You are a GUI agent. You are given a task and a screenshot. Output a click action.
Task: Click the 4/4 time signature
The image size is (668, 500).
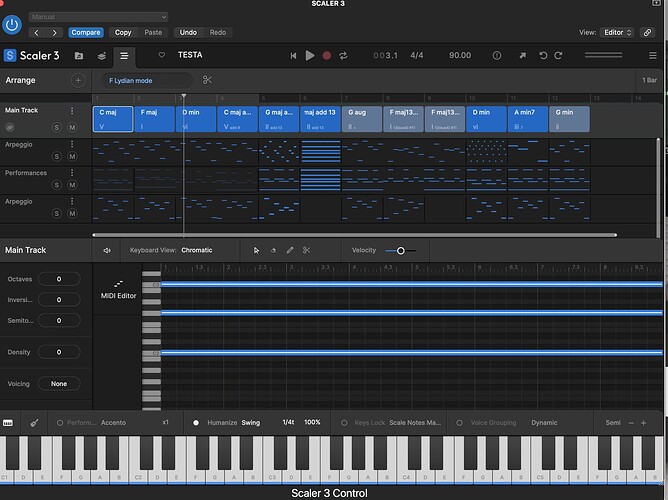(417, 55)
